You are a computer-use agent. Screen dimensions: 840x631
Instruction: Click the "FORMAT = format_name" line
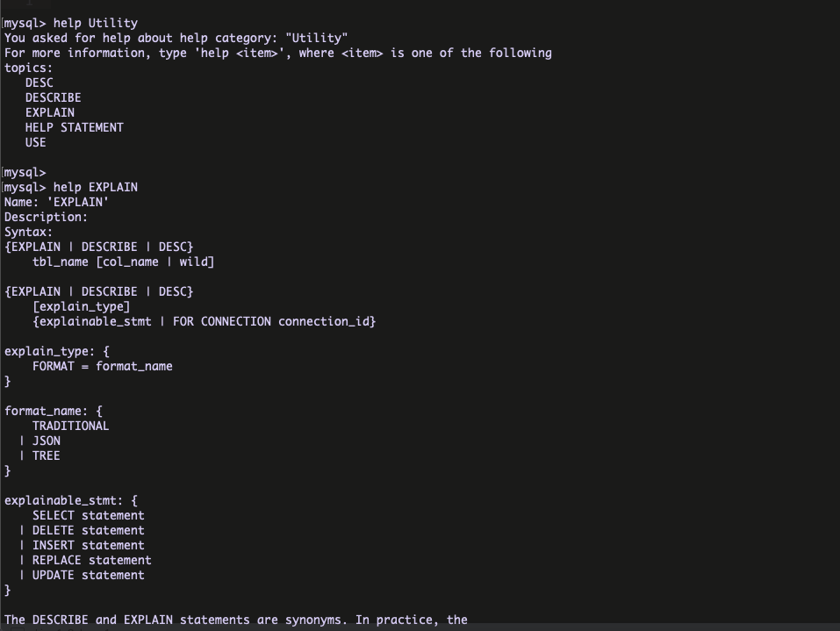point(102,366)
